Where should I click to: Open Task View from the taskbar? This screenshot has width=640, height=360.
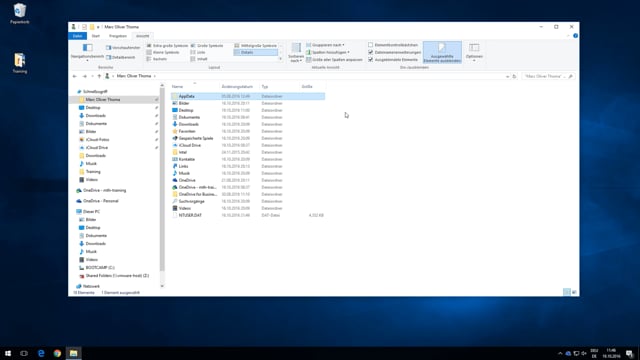coord(24,353)
